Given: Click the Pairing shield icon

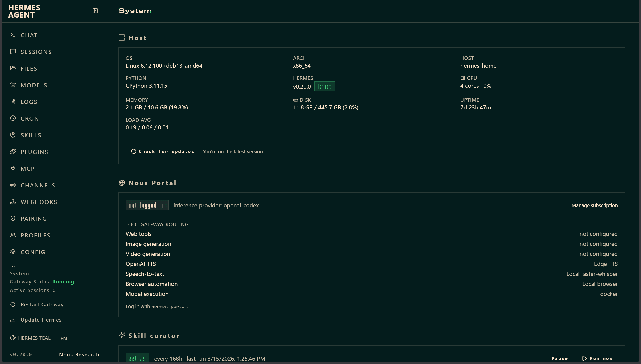Looking at the screenshot, I should pyautogui.click(x=13, y=218).
